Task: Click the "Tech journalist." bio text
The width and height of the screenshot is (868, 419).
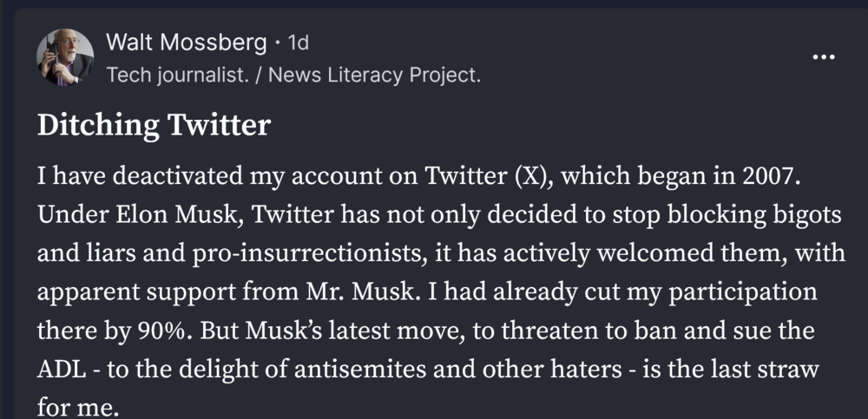Action: (178, 75)
